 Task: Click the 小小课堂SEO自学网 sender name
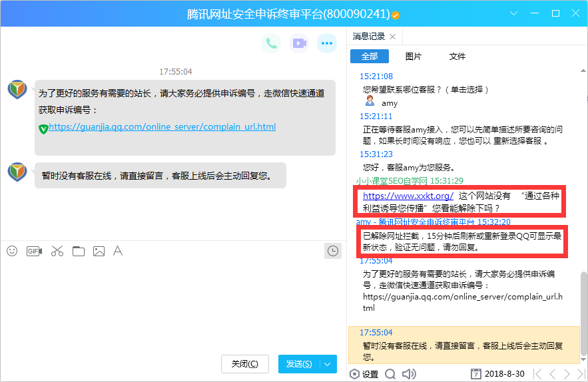coord(392,181)
